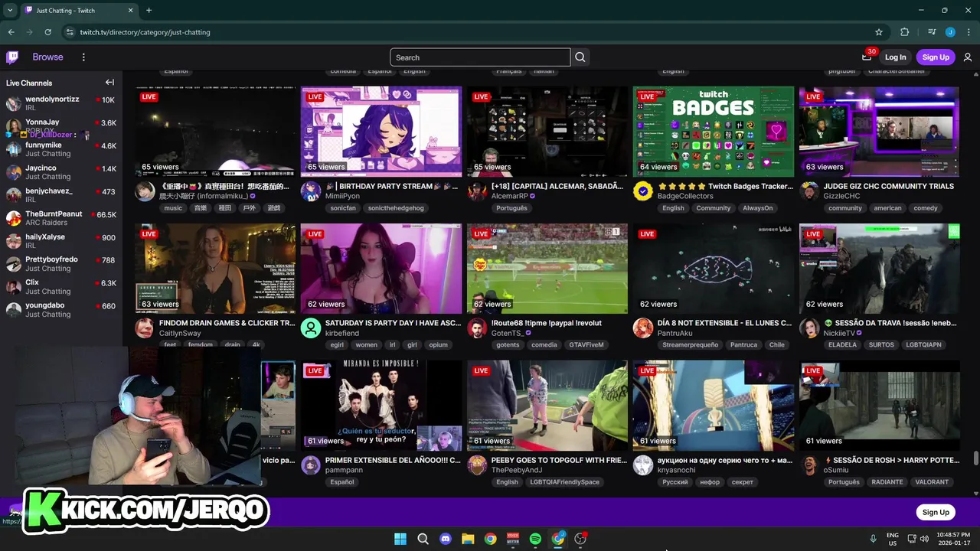
Task: Open taskbar Search icon
Action: click(423, 539)
